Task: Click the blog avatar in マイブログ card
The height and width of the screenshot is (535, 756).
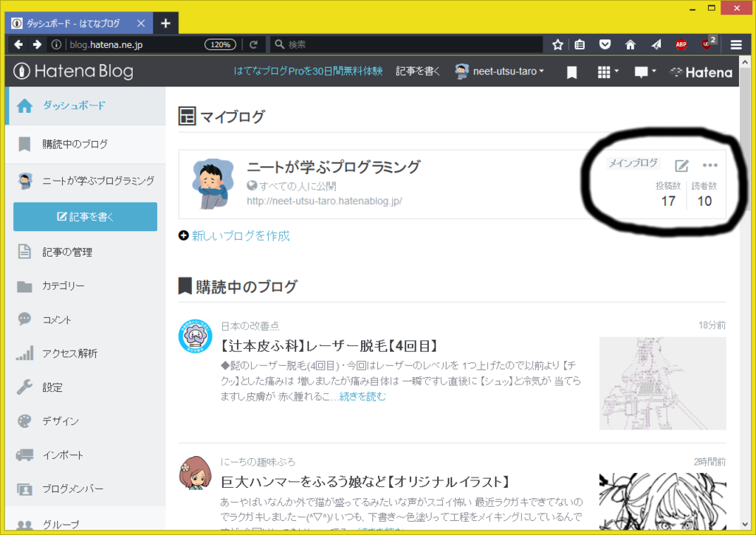Action: [213, 184]
